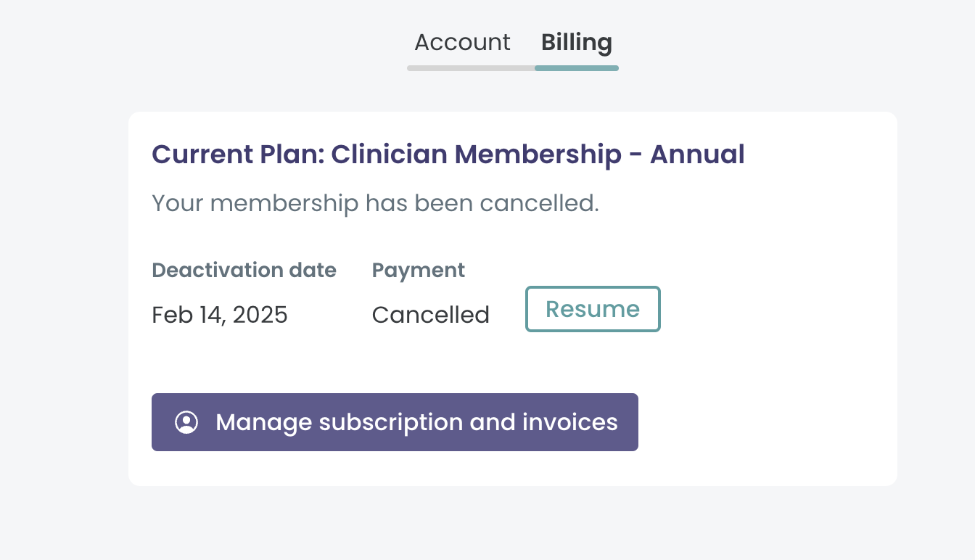Select the Billing tab
Screen dimensions: 975x560
click(577, 42)
